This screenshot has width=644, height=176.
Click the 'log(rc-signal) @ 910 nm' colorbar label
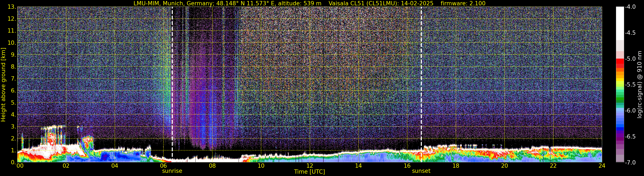(640, 85)
